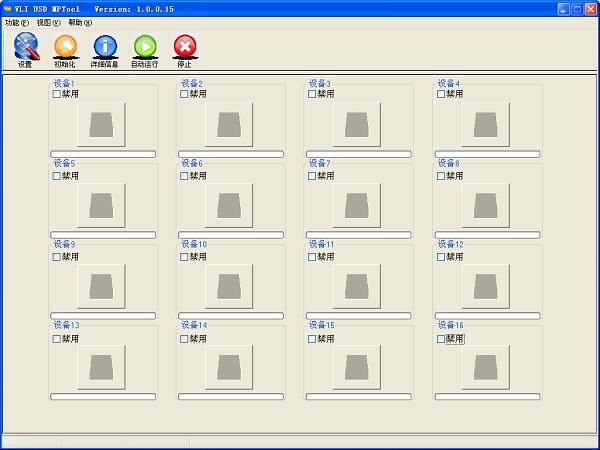Check 禁用 for 设备1
Viewport: 600px width, 450px height.
click(x=57, y=94)
